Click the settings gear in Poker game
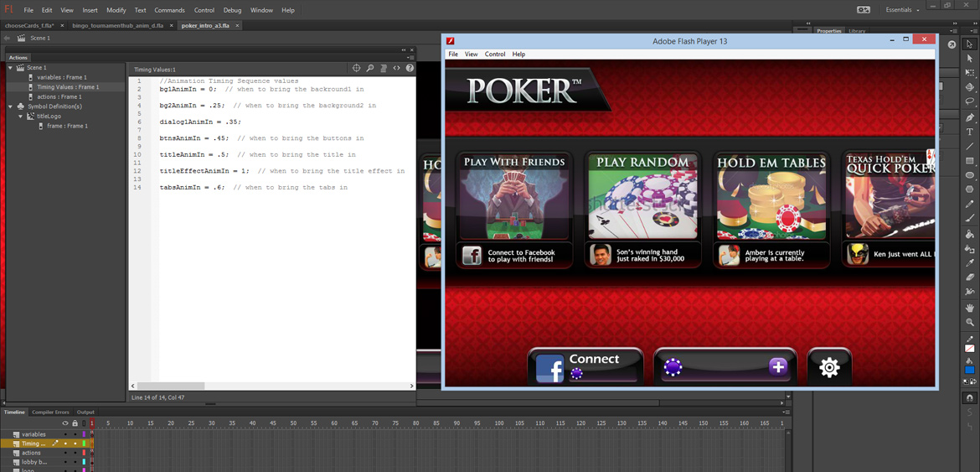The height and width of the screenshot is (472, 980). [829, 367]
